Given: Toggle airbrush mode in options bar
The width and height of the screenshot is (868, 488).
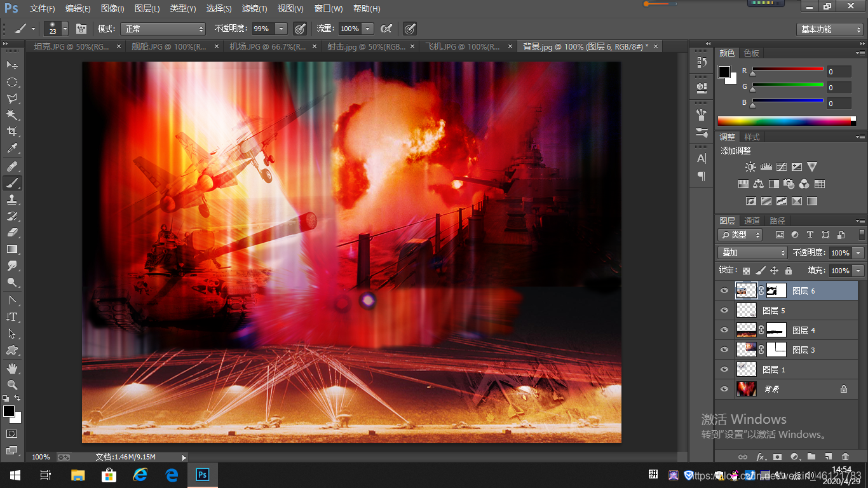Looking at the screenshot, I should [386, 29].
